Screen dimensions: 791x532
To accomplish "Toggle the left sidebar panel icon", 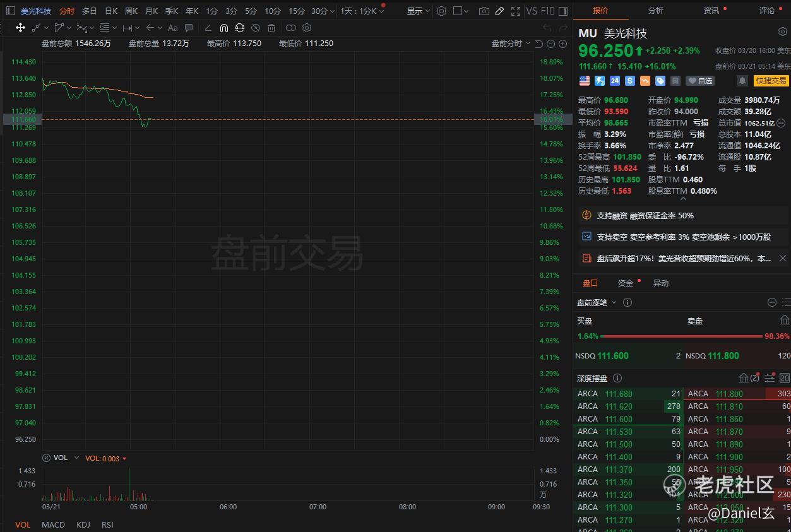I will click(10, 11).
